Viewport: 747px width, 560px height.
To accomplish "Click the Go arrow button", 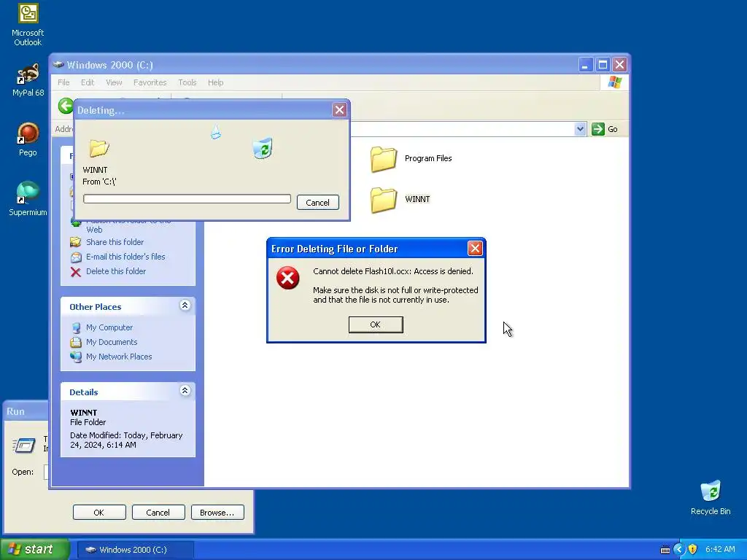I will pos(598,129).
